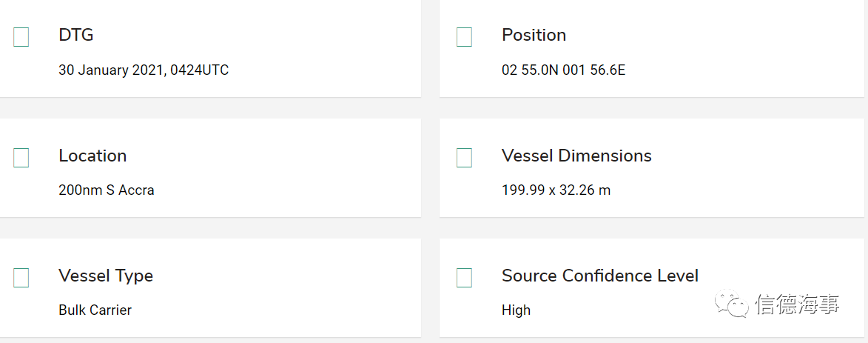This screenshot has height=343, width=868.
Task: Click the Vessel Dimensions heading
Action: [x=576, y=156]
